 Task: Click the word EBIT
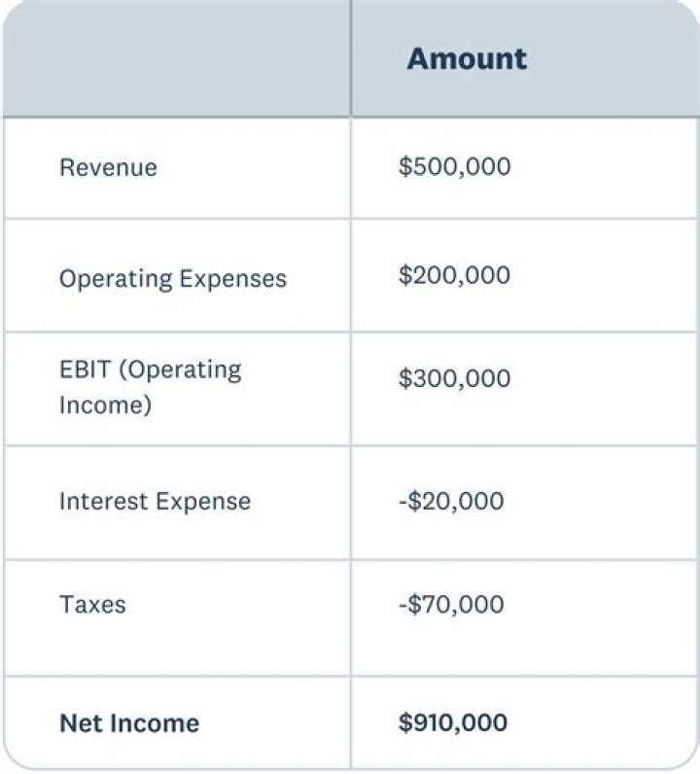tap(83, 370)
